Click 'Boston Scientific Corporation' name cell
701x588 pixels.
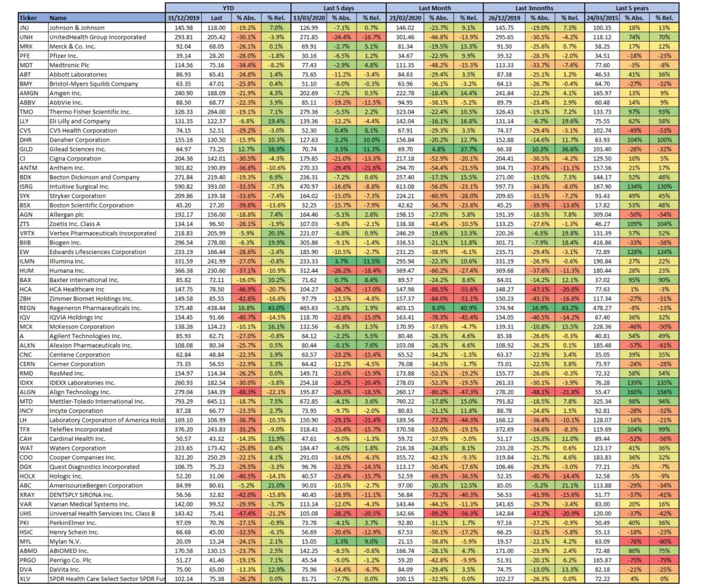pyautogui.click(x=106, y=205)
